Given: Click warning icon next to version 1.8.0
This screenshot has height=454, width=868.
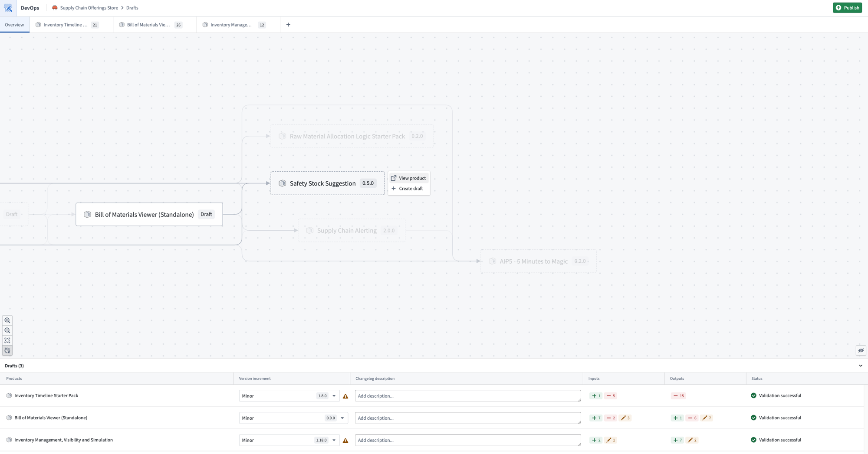Looking at the screenshot, I should 345,396.
